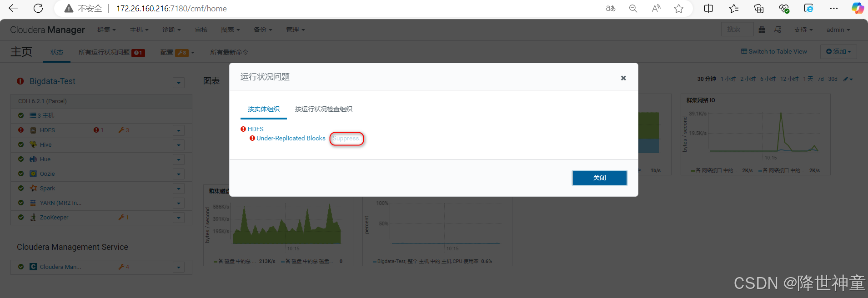Open Hue row actions dropdown
The height and width of the screenshot is (298, 868).
179,159
